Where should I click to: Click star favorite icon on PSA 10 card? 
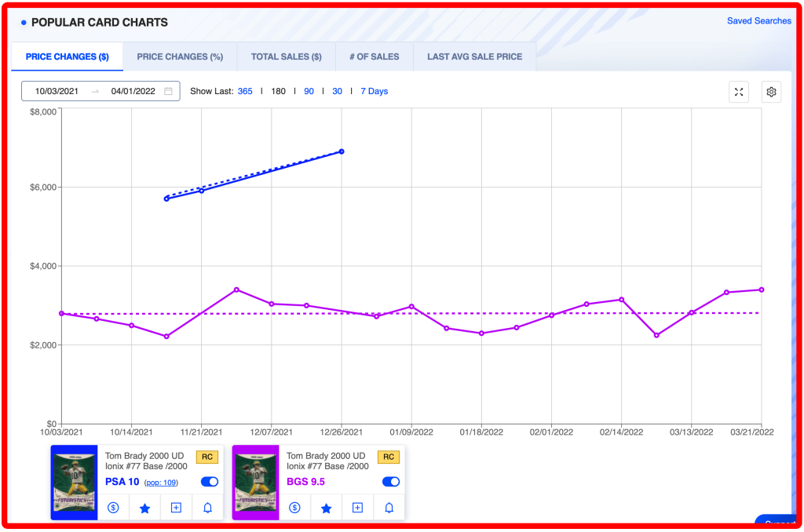144,508
